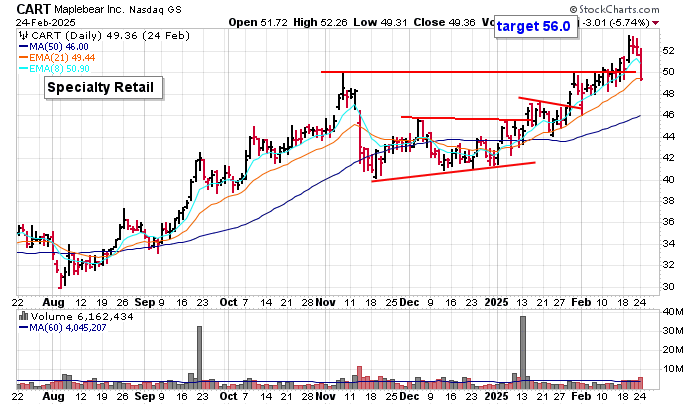Click the Close 49.36 value

coord(444,22)
